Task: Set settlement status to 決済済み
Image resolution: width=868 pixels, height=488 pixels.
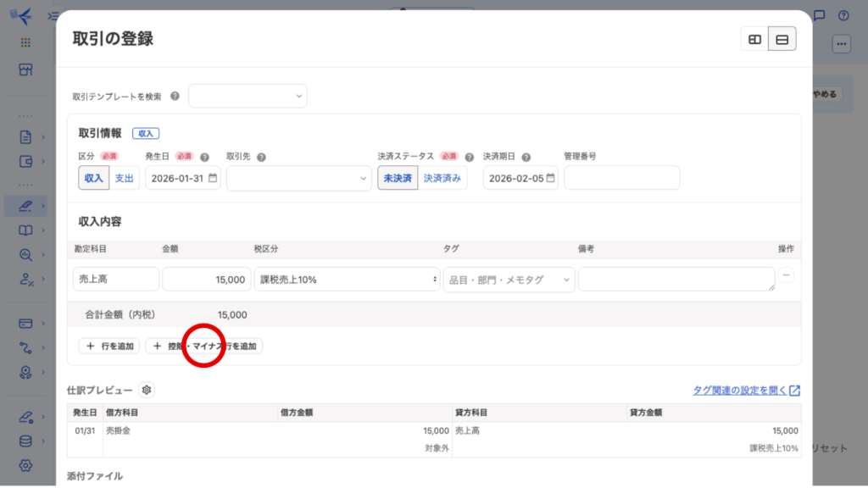Action: [x=442, y=178]
